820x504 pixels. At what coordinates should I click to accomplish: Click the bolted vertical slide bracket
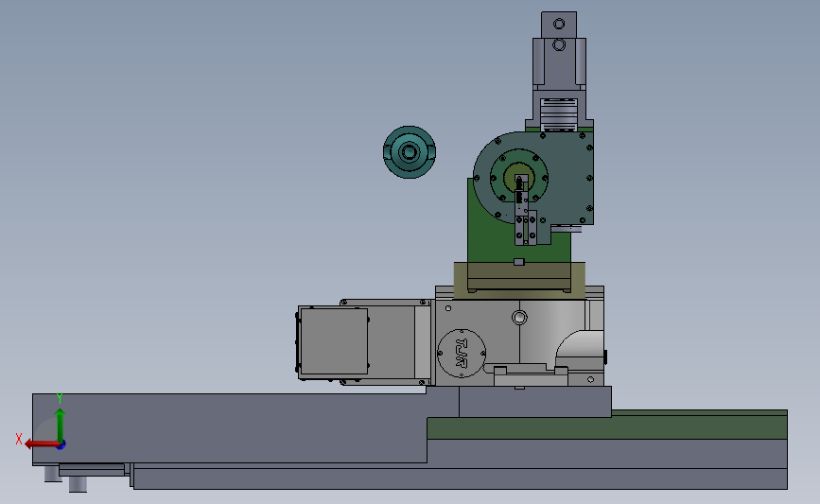point(526,228)
